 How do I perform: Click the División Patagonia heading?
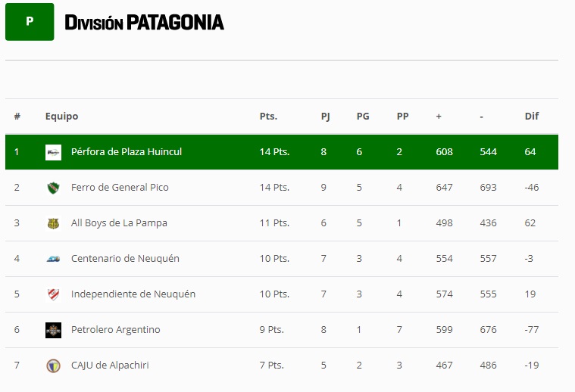pyautogui.click(x=144, y=22)
